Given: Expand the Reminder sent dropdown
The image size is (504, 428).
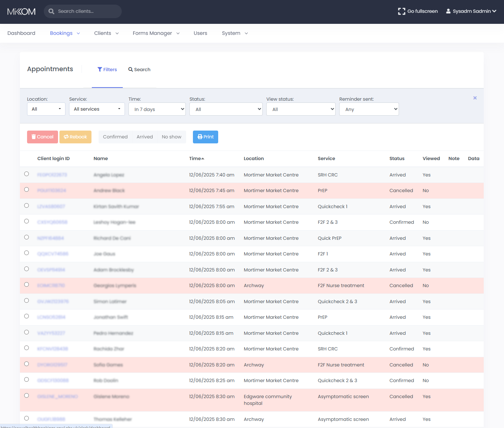Looking at the screenshot, I should (x=369, y=109).
